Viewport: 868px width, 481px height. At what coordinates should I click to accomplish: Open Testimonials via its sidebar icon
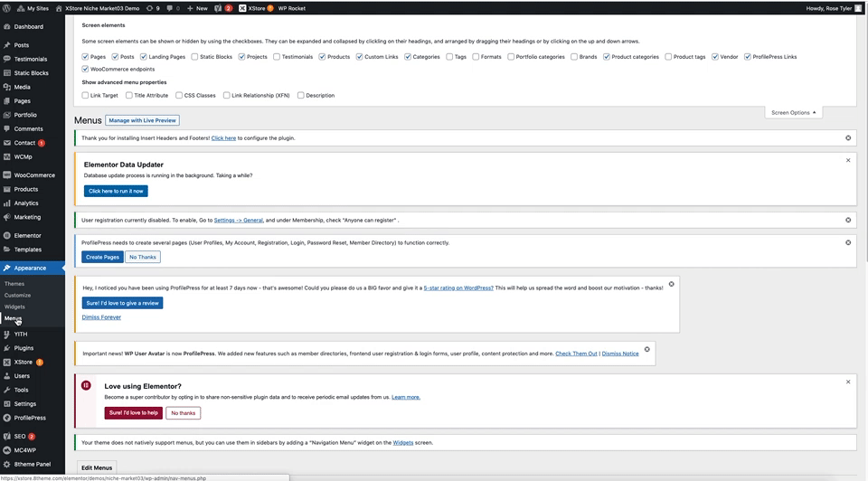point(6,59)
